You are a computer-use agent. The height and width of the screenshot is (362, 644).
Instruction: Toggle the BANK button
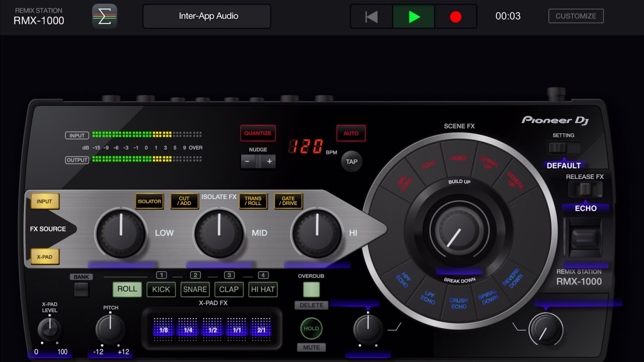81,290
